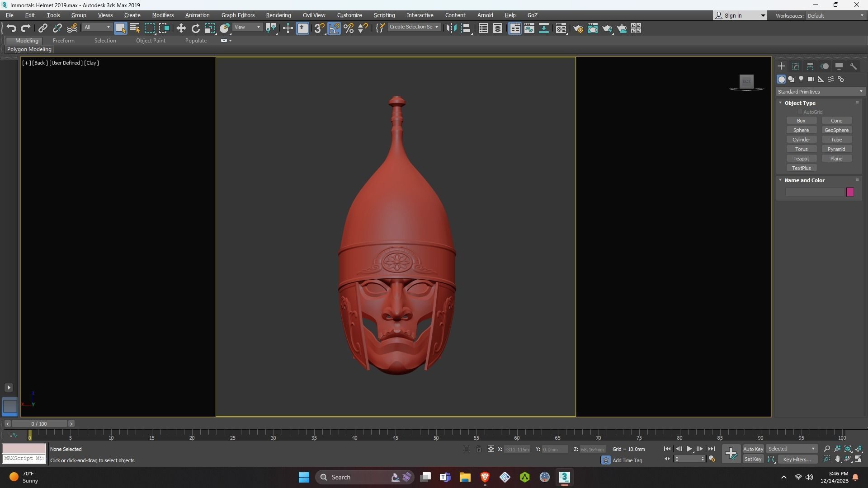Open the Modifiers menu

[163, 15]
